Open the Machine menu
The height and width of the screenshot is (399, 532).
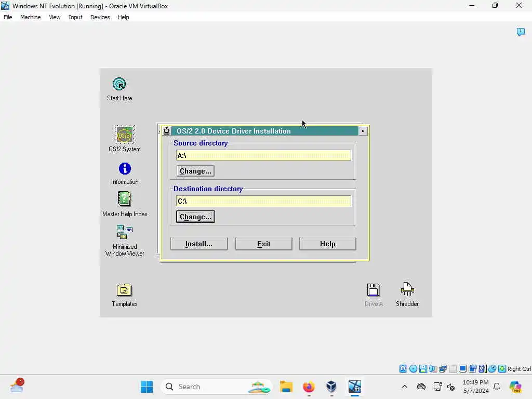pos(31,17)
